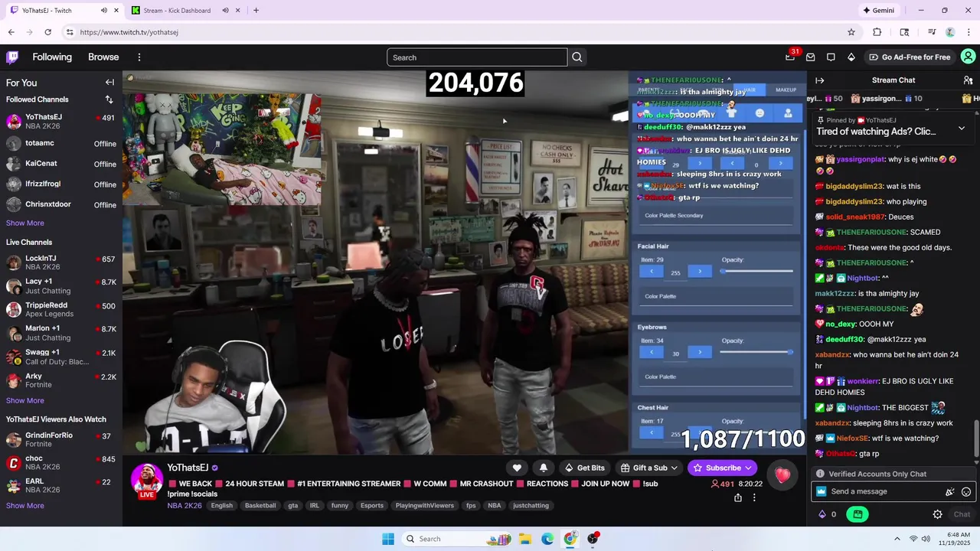
Task: Reload the page
Action: tap(47, 32)
